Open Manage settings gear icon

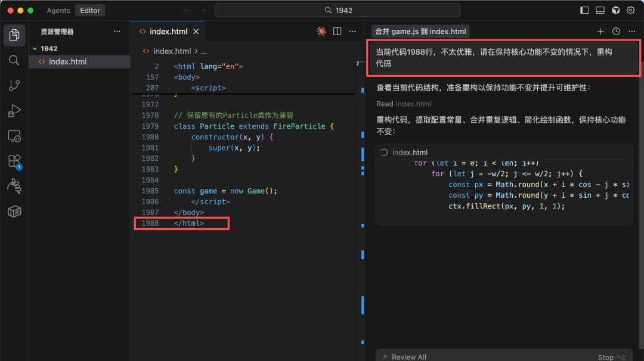click(x=631, y=10)
